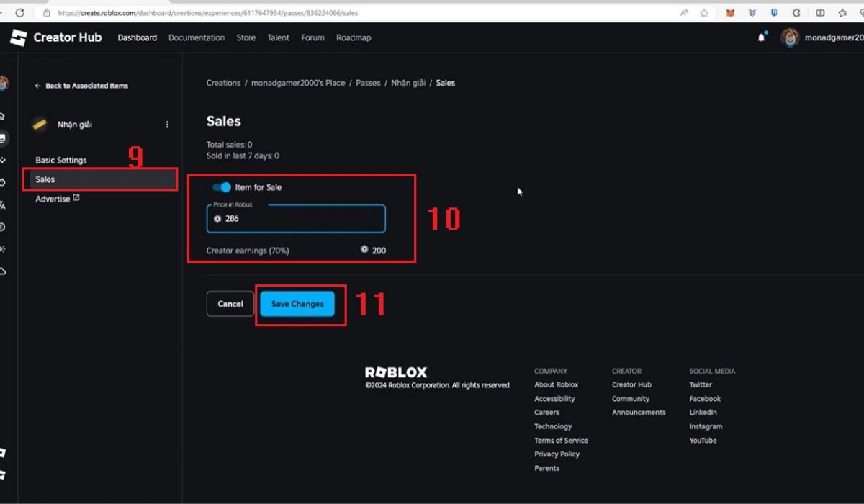Open LinkedIn footer link

[703, 413]
